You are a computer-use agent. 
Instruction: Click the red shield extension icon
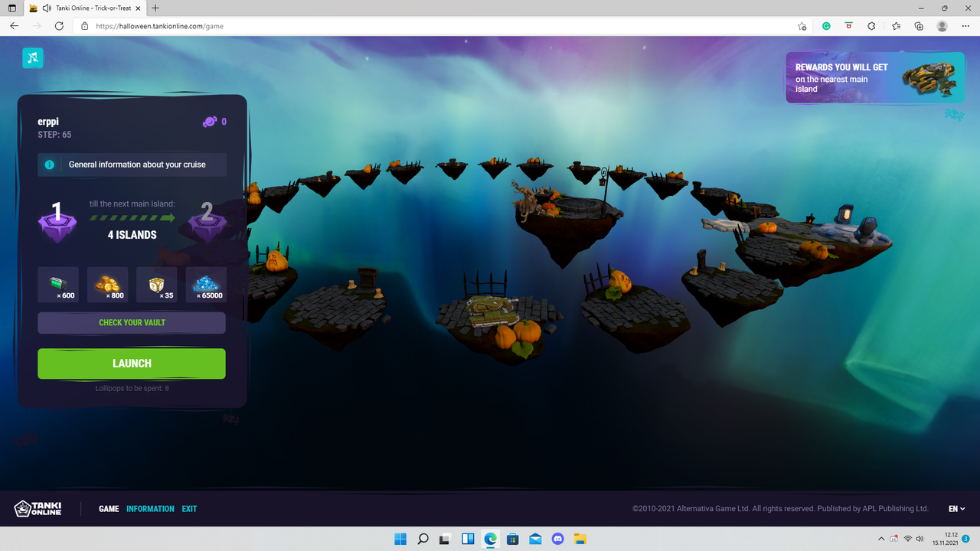pyautogui.click(x=848, y=26)
